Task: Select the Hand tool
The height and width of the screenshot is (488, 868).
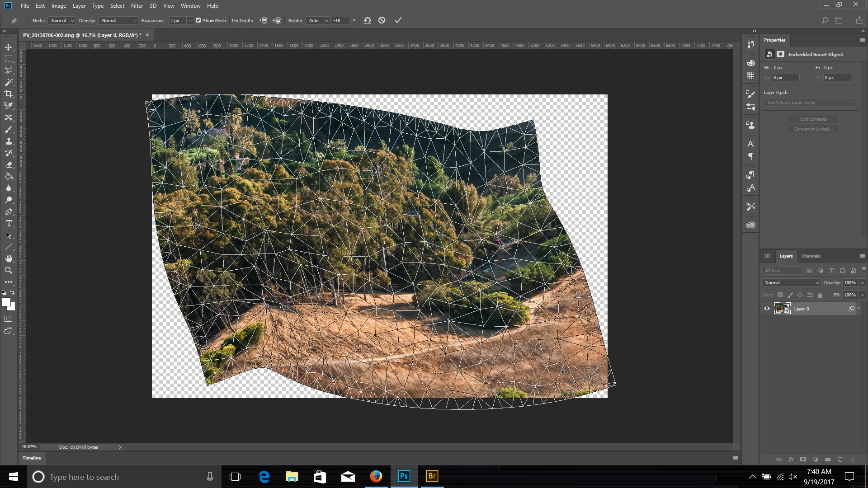Action: tap(9, 258)
